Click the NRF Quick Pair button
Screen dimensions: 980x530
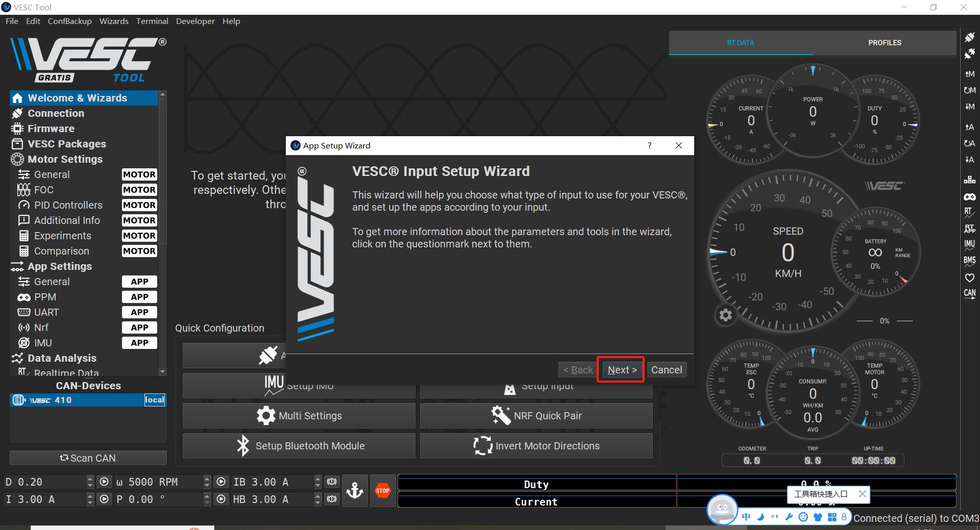pos(536,416)
